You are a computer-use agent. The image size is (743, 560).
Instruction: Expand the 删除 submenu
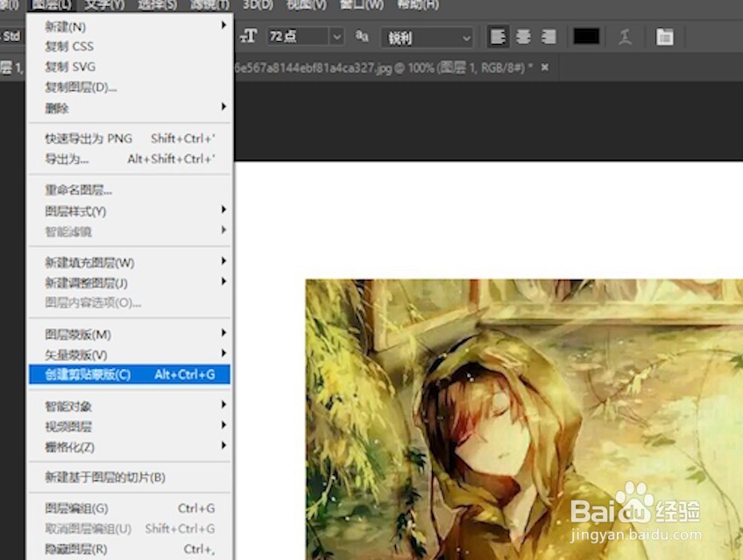click(130, 108)
